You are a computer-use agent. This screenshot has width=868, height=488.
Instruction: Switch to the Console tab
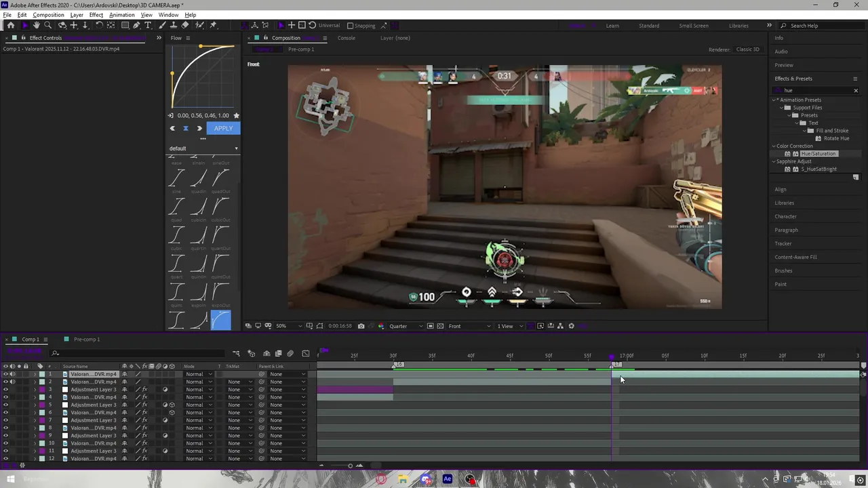point(347,38)
